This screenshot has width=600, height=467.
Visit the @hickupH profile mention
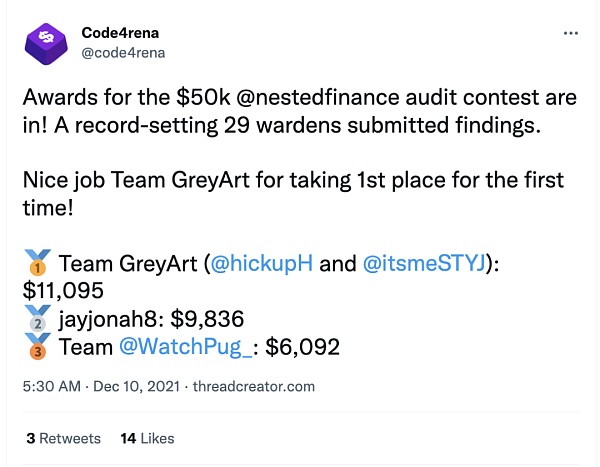[x=260, y=265]
